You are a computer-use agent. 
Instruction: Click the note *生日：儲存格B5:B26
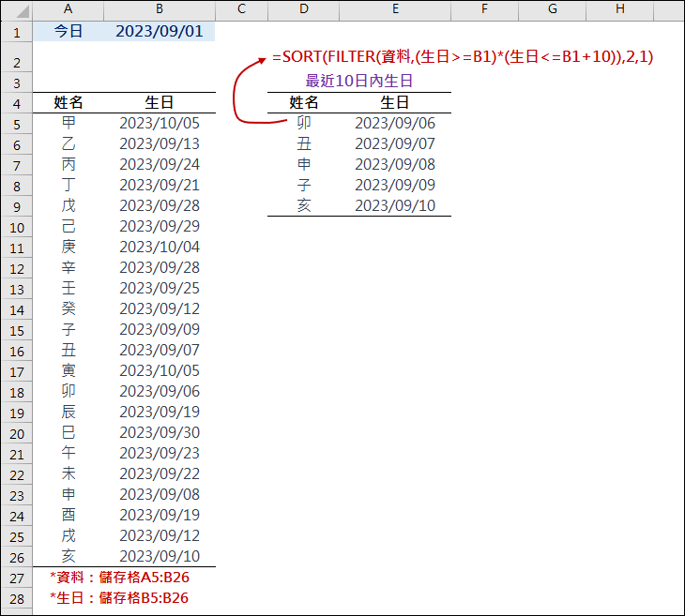pyautogui.click(x=119, y=597)
